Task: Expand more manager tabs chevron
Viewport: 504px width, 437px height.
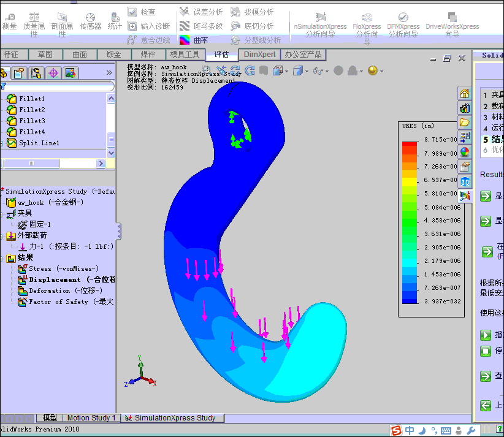Action: [x=109, y=72]
